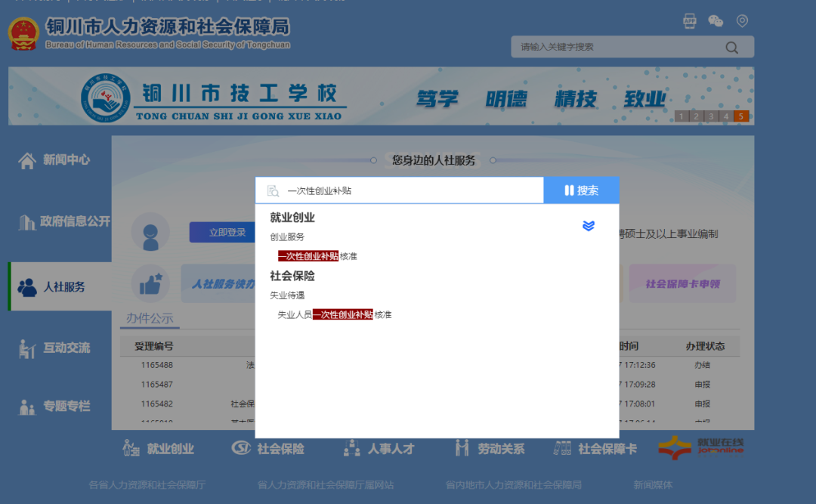Open 就业创业 in the bottom navigation
This screenshot has width=816, height=504.
[x=170, y=449]
